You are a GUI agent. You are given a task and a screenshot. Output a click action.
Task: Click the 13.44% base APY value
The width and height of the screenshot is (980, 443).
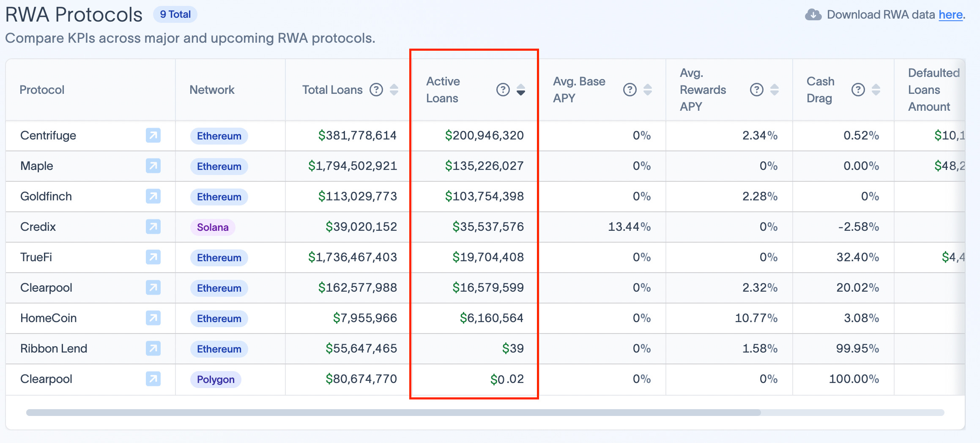point(629,227)
